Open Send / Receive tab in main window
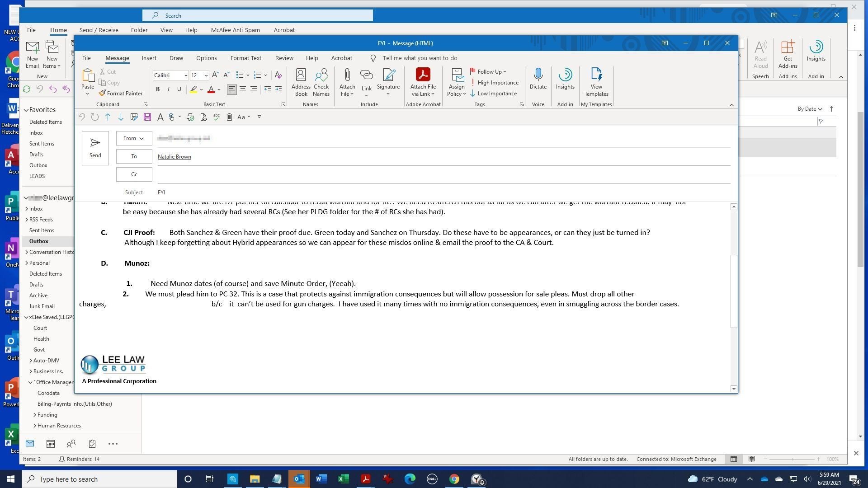The image size is (868, 488). 99,30
